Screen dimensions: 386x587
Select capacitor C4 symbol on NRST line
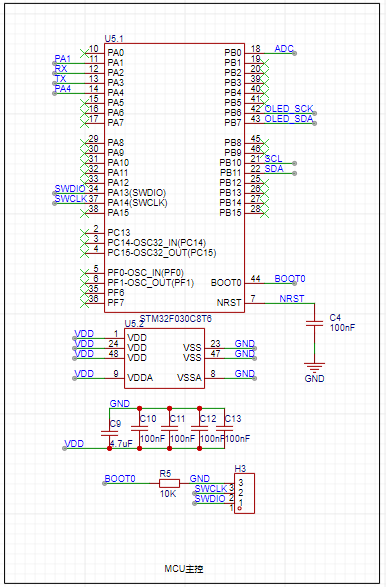coord(314,323)
